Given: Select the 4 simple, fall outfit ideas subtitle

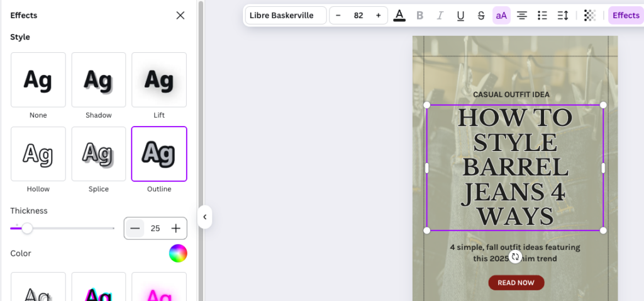Looking at the screenshot, I should pyautogui.click(x=515, y=253).
